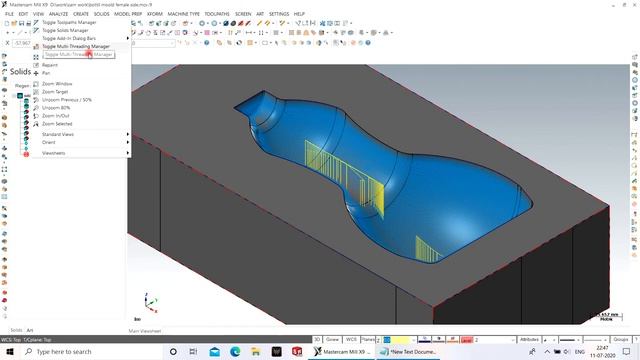Click the blue snowflake-like toolbar icon
The image size is (640, 360).
click(322, 23)
